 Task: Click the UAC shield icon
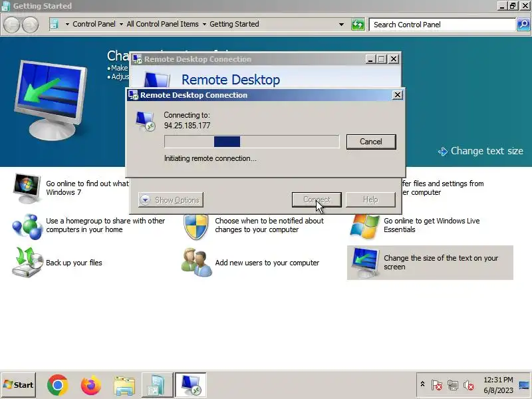(196, 227)
